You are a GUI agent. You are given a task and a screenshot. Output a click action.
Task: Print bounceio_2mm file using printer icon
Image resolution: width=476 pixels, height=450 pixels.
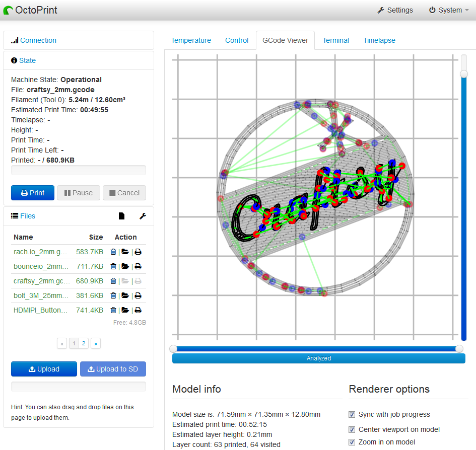(138, 266)
